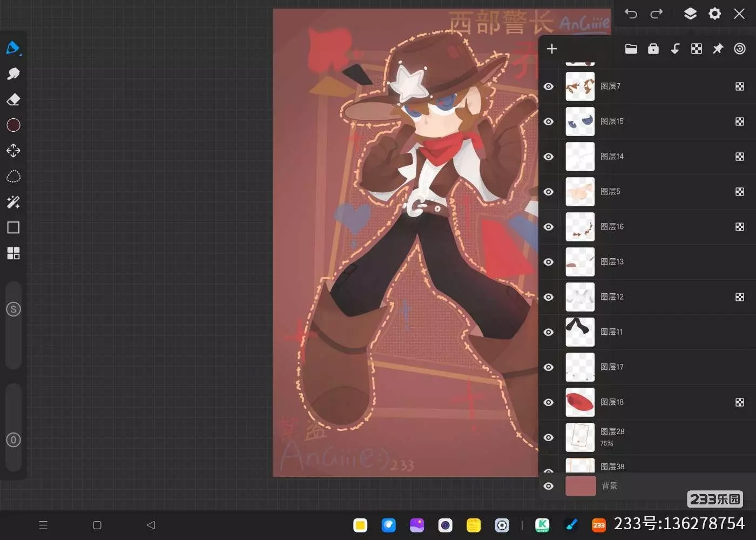Select the 图层18 red layer thumbnail
The width and height of the screenshot is (756, 540).
tap(580, 402)
